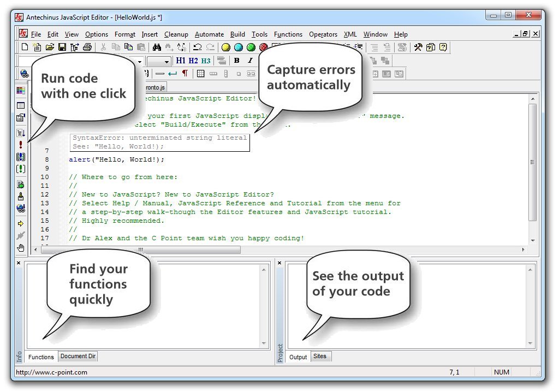Click the editor vertical scrollbar thumb

point(533,162)
